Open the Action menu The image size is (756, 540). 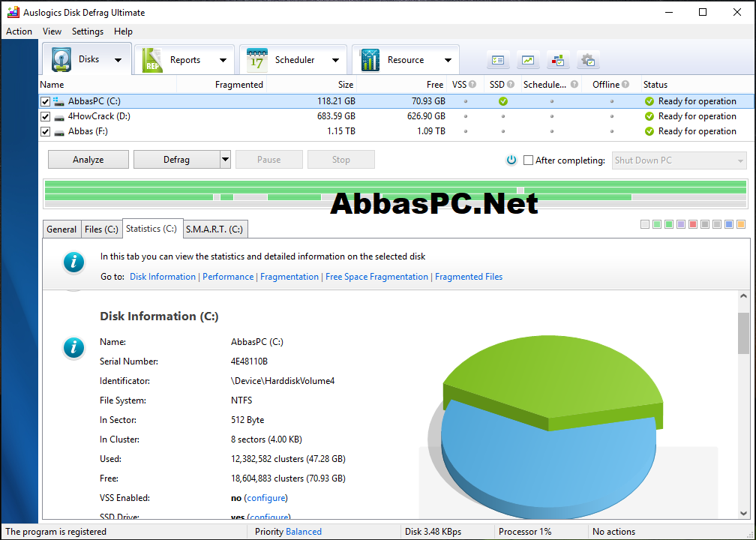19,31
